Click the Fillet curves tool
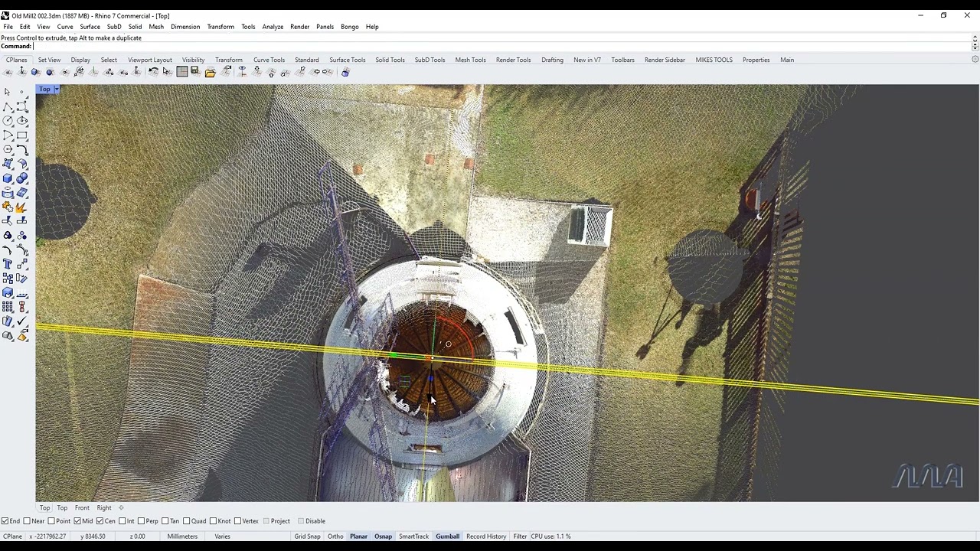 coord(22,149)
